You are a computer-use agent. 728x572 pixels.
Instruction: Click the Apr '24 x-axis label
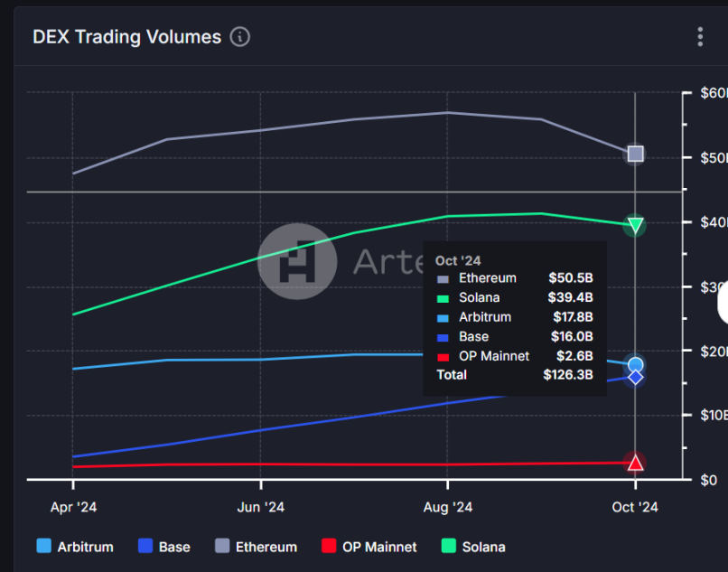click(x=74, y=507)
